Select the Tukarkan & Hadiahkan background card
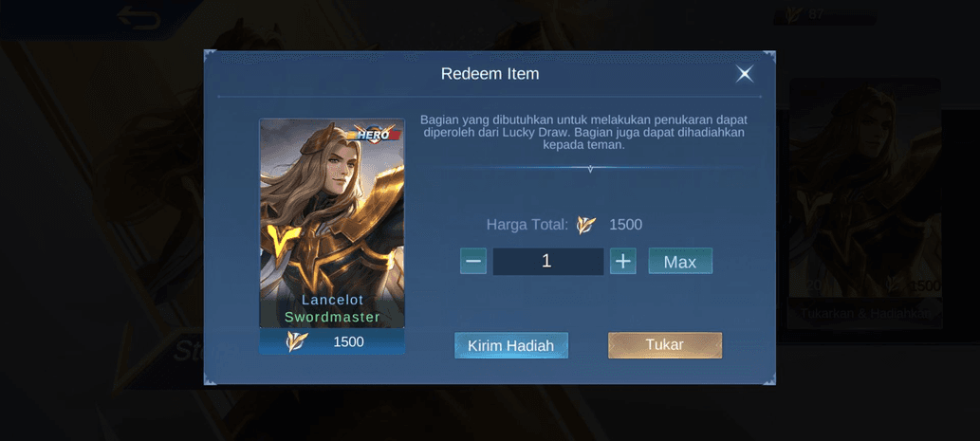The width and height of the screenshot is (980, 441). [x=865, y=203]
